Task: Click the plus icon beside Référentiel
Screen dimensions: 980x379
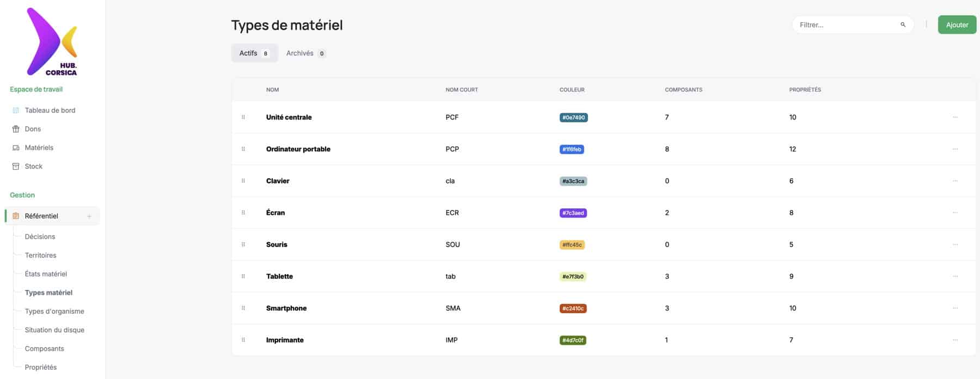Action: click(x=89, y=216)
